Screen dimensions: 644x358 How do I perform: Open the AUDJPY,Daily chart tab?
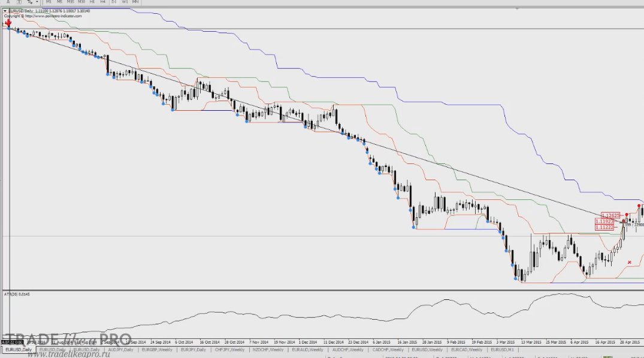pos(120,350)
